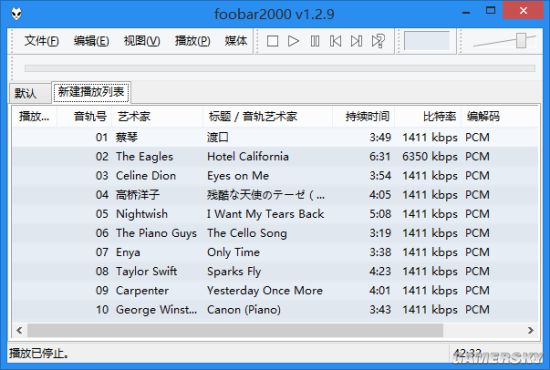The image size is (550, 370).
Task: Click artist The Piano Guys
Action: click(156, 233)
